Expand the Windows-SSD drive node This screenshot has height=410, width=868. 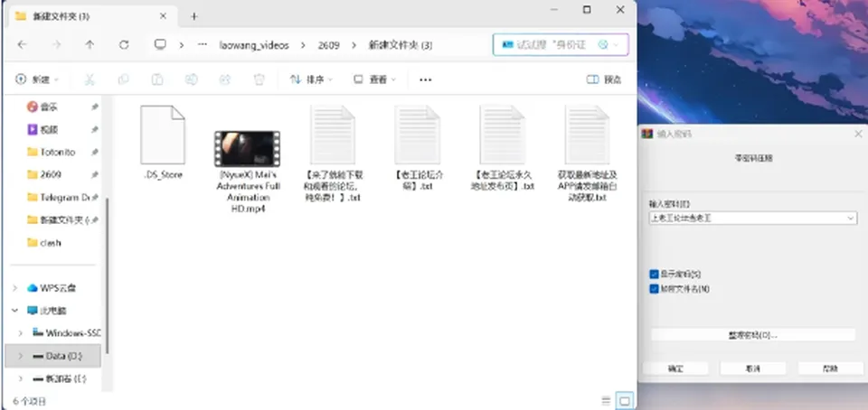pos(21,333)
